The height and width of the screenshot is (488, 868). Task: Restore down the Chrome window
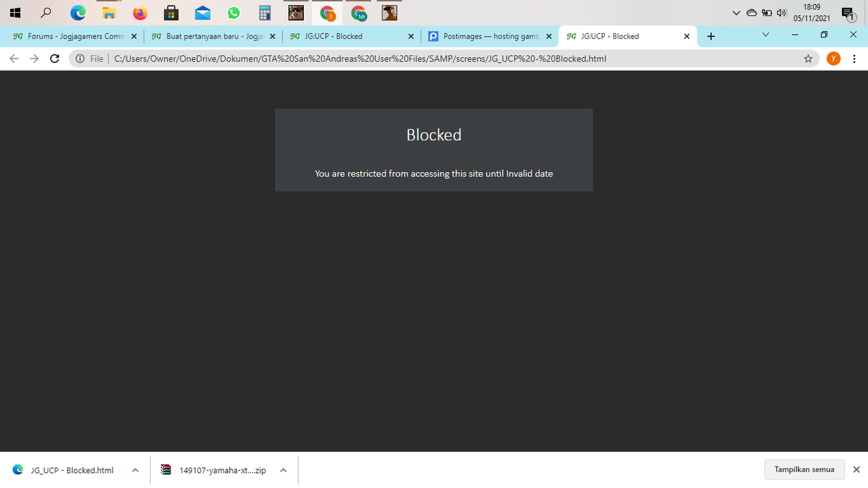(824, 35)
